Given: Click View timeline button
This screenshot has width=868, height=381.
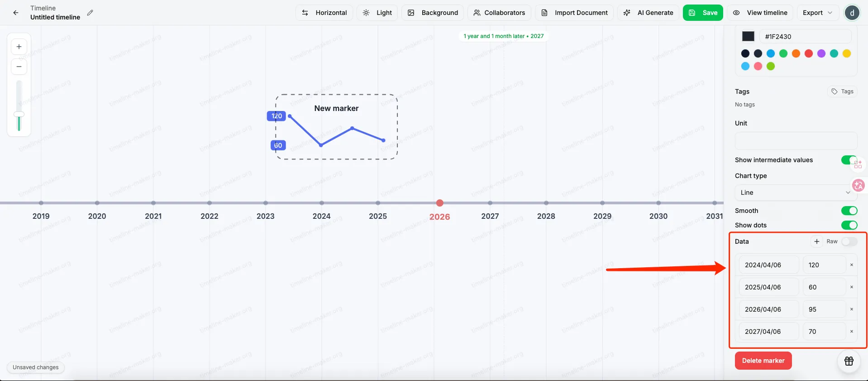Looking at the screenshot, I should [x=760, y=13].
